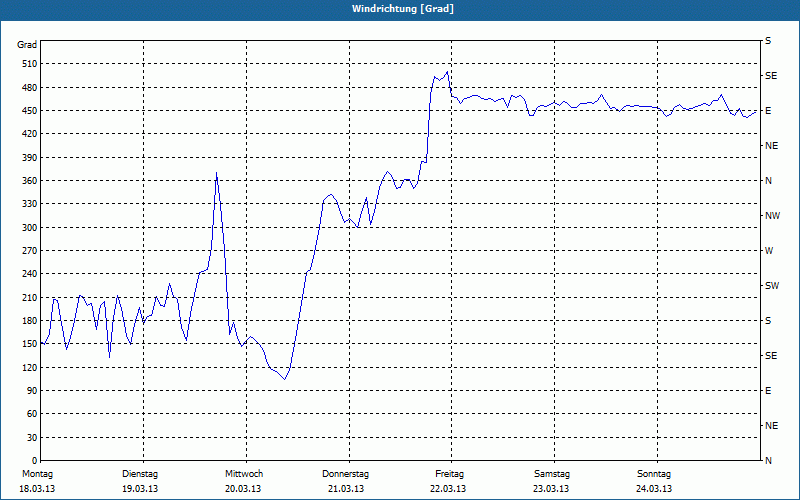Click the Freitag day label
The image size is (800, 500).
pos(449,474)
